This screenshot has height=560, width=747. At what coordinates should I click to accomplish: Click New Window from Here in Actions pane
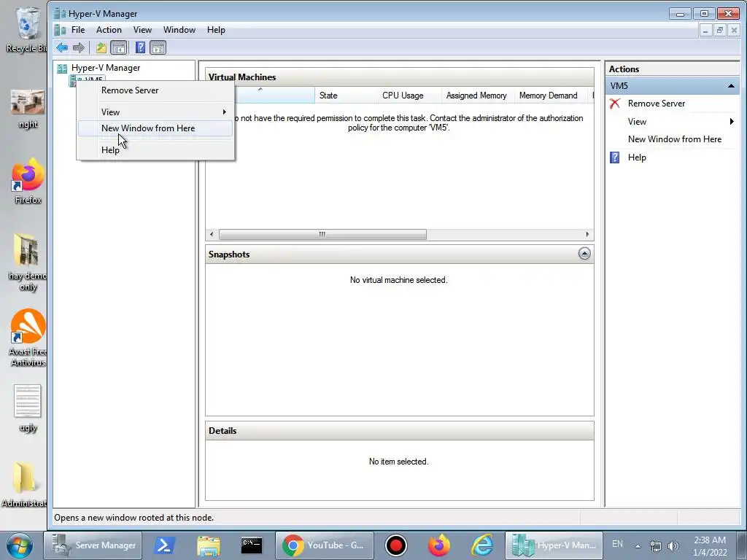tap(675, 139)
